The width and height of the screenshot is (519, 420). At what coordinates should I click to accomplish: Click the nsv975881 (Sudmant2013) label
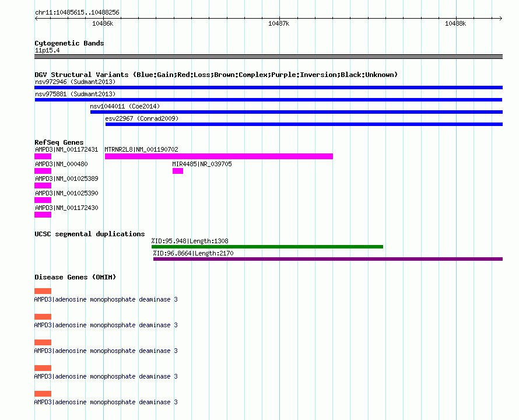[x=75, y=94]
